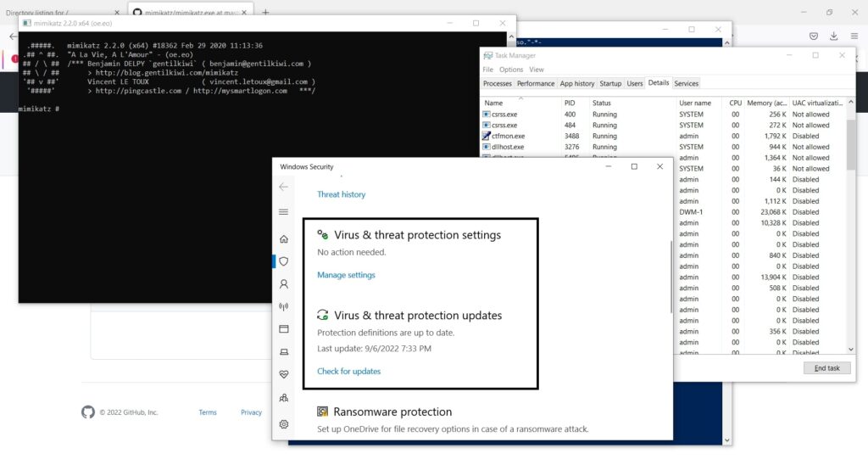The image size is (868, 465).
Task: Open Privacy link in GitHub footer
Action: click(251, 412)
